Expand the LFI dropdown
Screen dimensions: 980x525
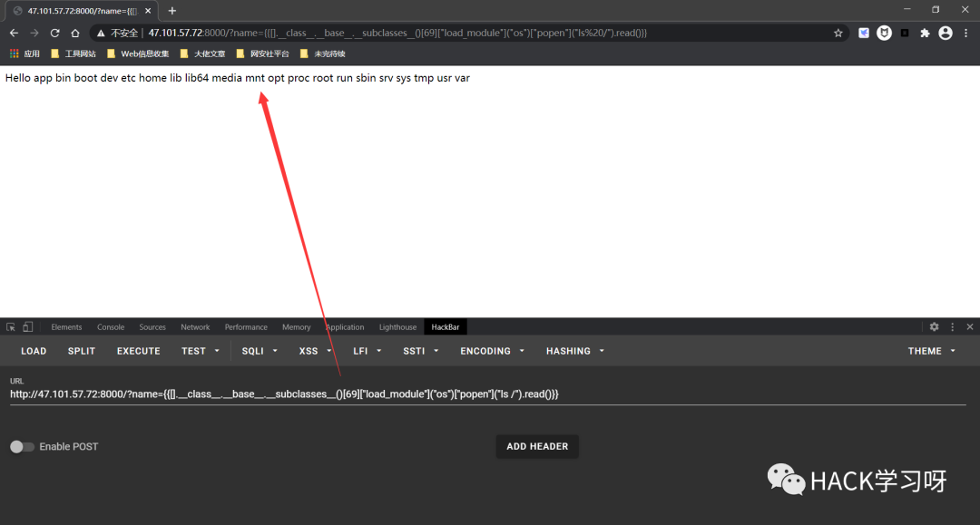pos(367,351)
